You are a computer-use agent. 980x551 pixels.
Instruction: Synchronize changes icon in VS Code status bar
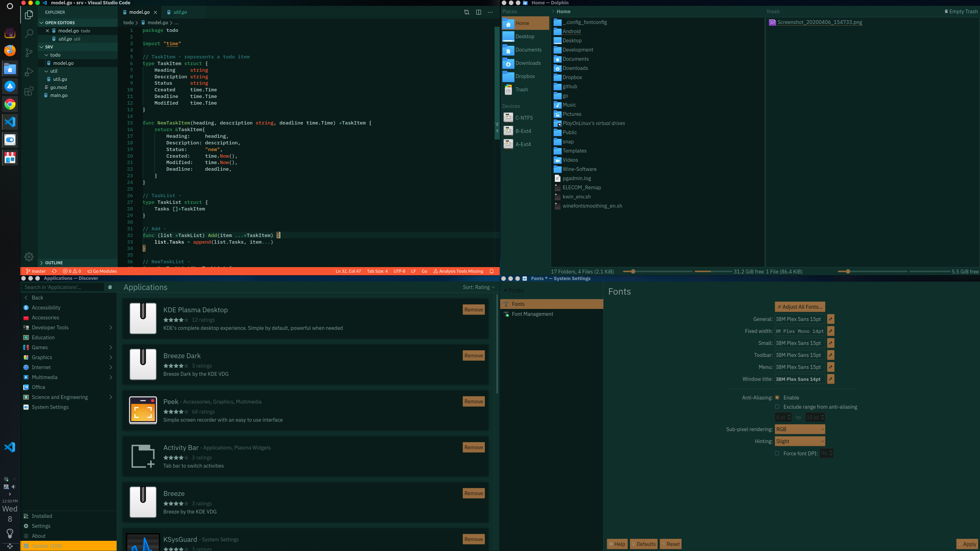tap(54, 271)
